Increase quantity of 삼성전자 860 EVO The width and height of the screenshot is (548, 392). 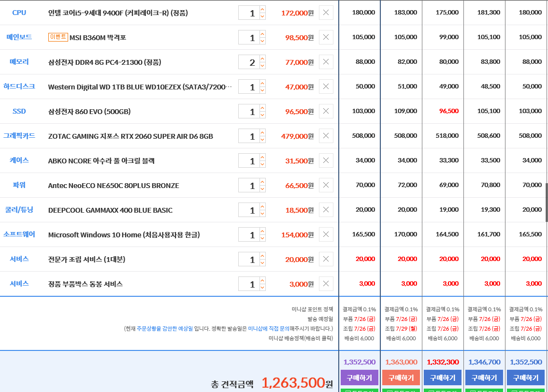262,108
